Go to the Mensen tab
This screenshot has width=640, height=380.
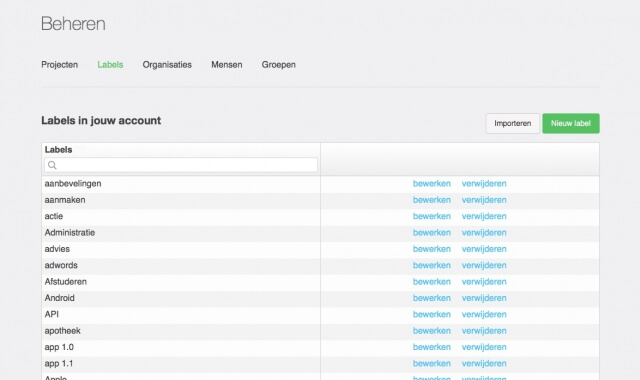click(227, 64)
